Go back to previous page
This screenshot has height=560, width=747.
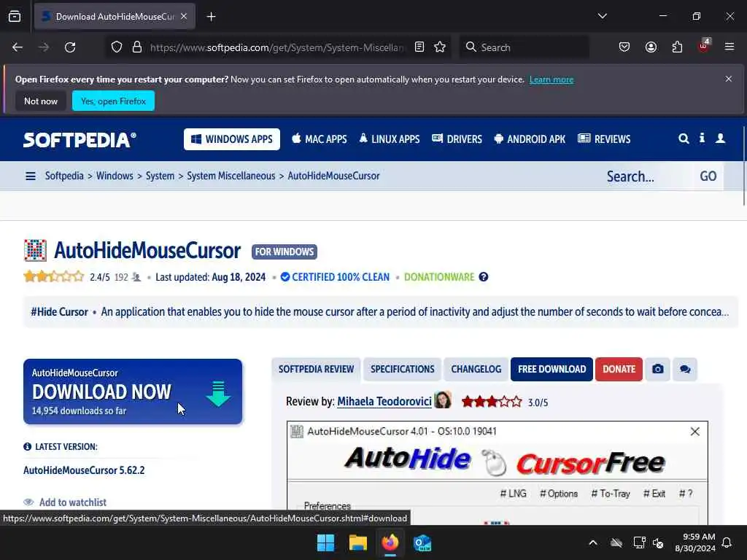[x=18, y=47]
